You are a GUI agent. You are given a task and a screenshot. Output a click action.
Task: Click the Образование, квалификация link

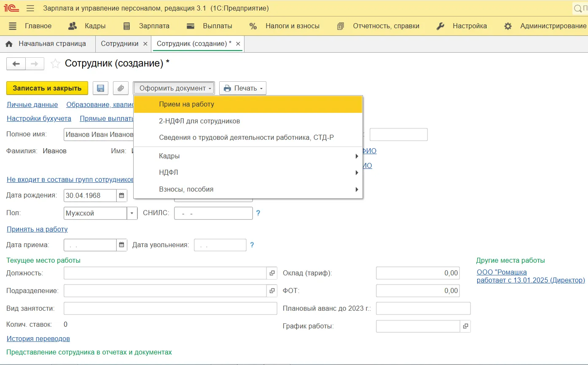[x=100, y=105]
